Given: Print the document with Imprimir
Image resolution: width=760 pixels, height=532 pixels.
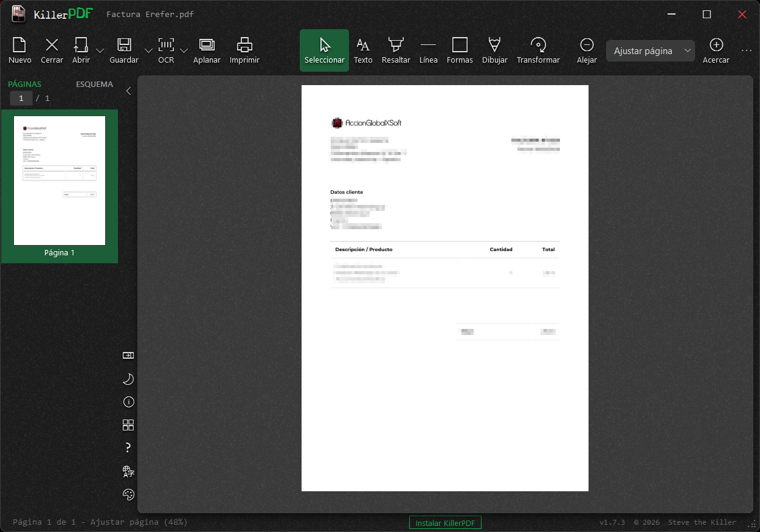Looking at the screenshot, I should [244, 50].
